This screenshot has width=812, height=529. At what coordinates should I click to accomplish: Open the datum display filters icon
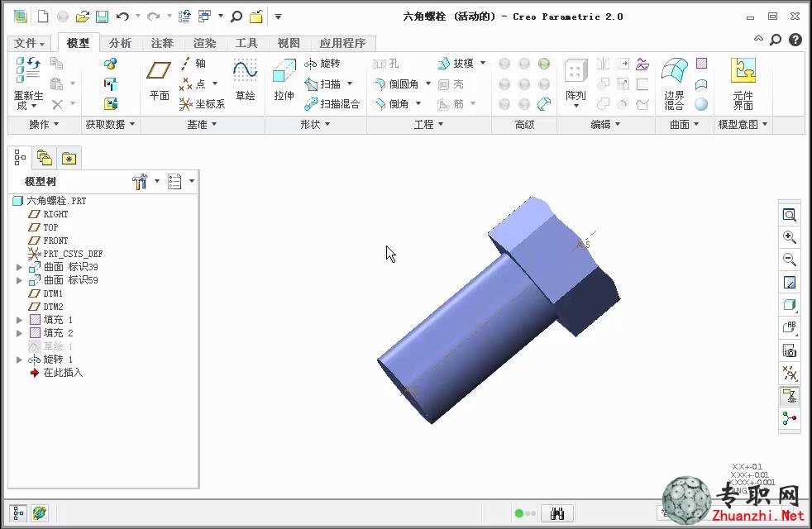point(789,374)
